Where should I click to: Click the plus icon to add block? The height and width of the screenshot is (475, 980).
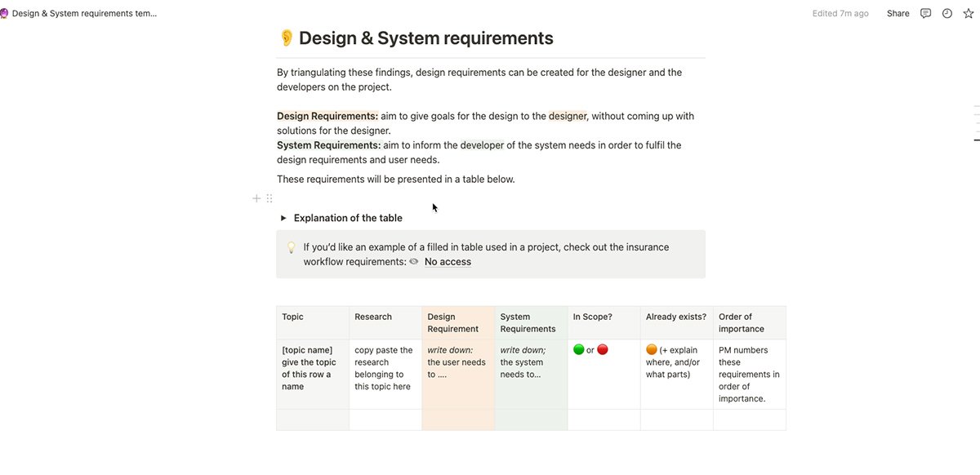(x=256, y=198)
